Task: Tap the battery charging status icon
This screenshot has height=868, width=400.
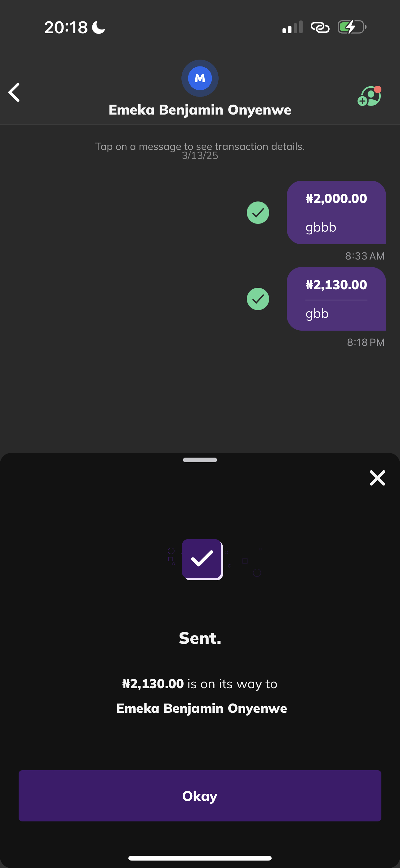Action: [352, 27]
